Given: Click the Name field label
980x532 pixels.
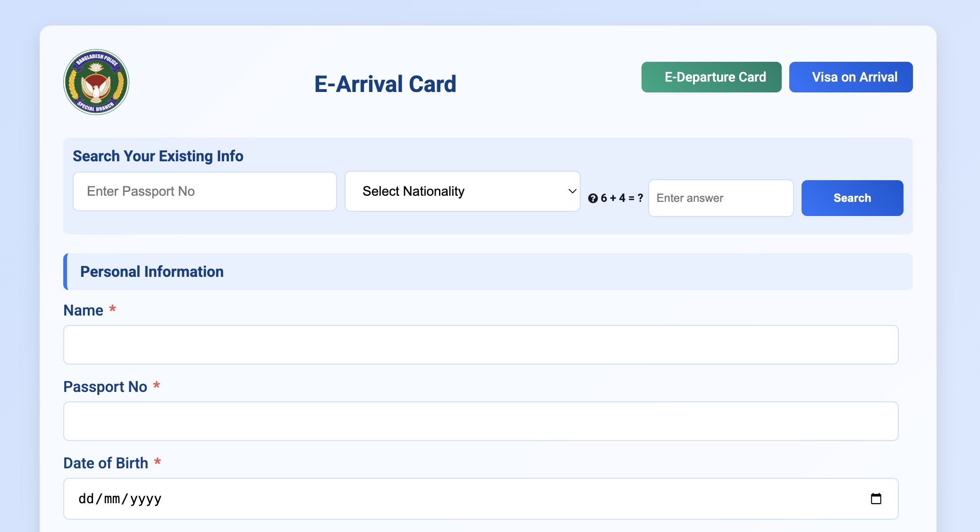Looking at the screenshot, I should tap(84, 310).
